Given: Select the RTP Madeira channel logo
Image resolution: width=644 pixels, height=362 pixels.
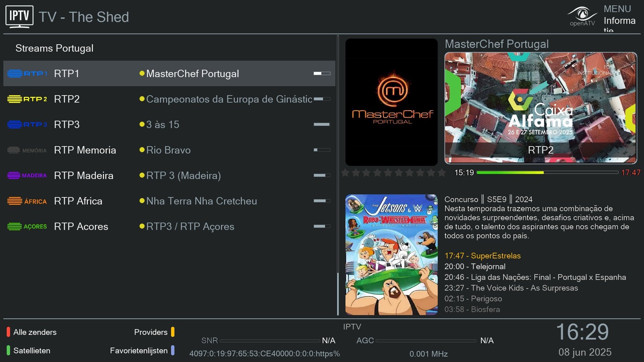Looking at the screenshot, I should coord(28,175).
